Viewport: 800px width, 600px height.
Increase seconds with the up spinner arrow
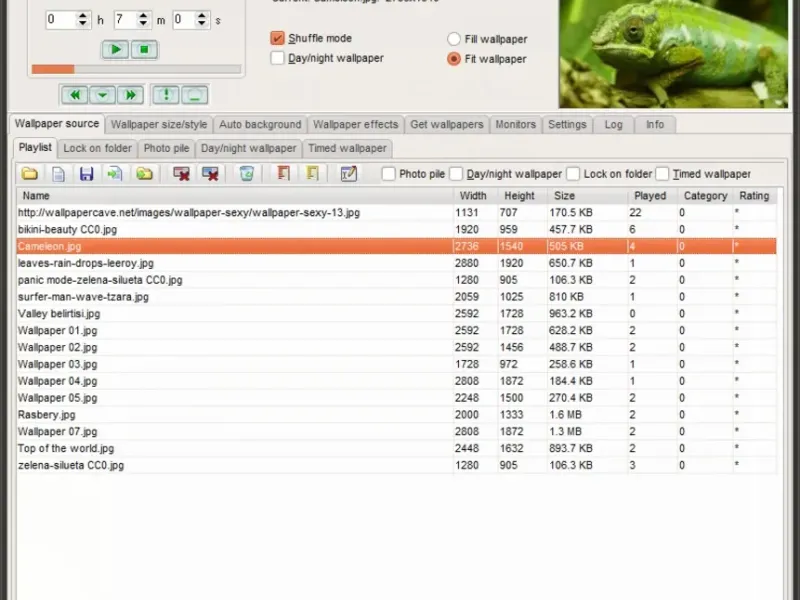point(202,15)
